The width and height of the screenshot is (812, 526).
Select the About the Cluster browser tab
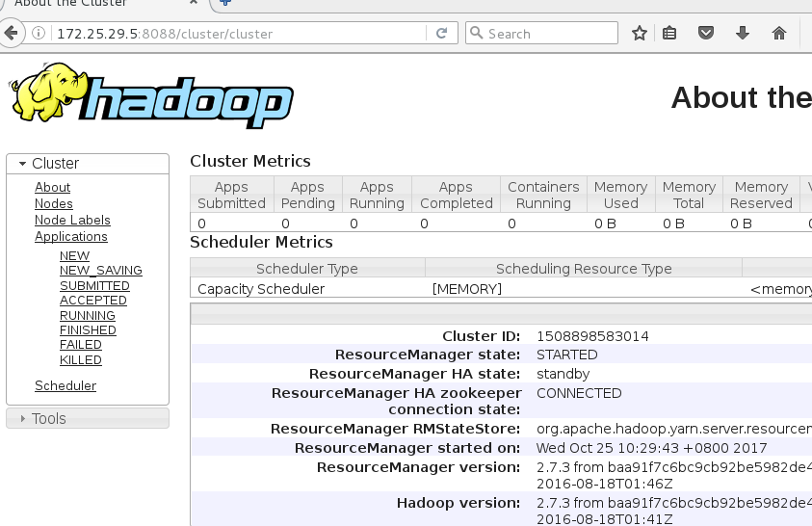point(104,3)
